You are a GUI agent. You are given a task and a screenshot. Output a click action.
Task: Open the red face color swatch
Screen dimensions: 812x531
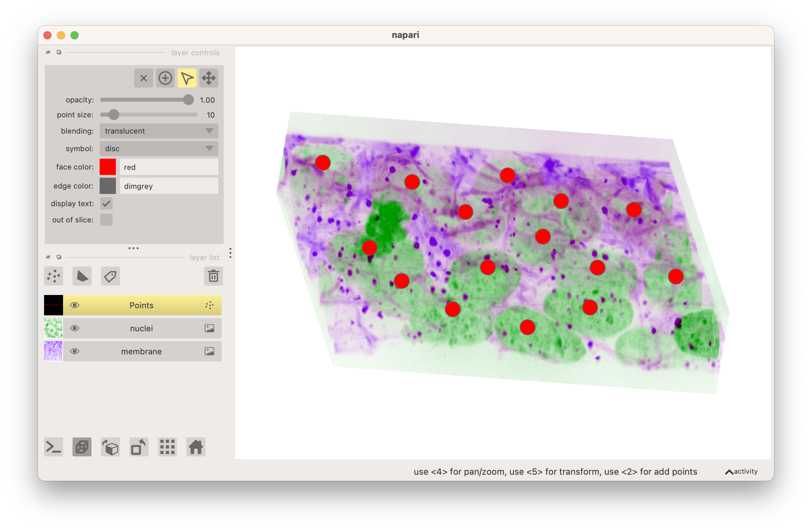pyautogui.click(x=107, y=167)
